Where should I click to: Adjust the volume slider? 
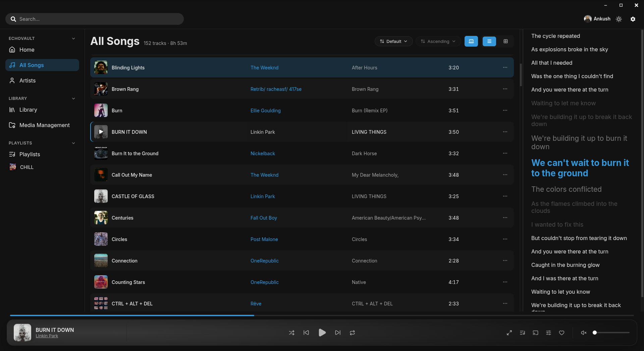pos(612,333)
